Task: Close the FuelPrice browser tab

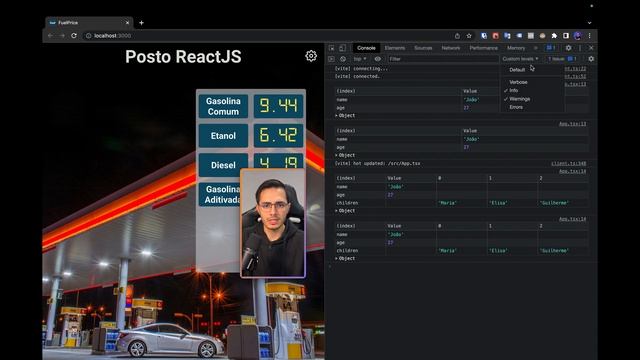Action: pos(127,23)
